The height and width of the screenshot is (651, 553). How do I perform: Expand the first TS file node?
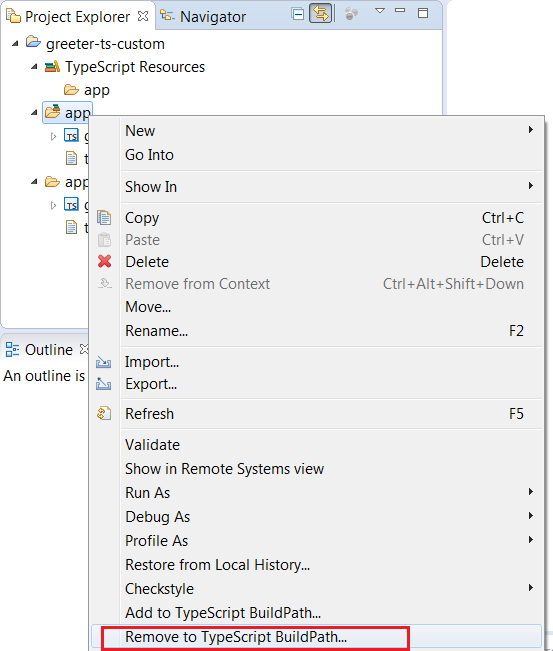(x=53, y=136)
